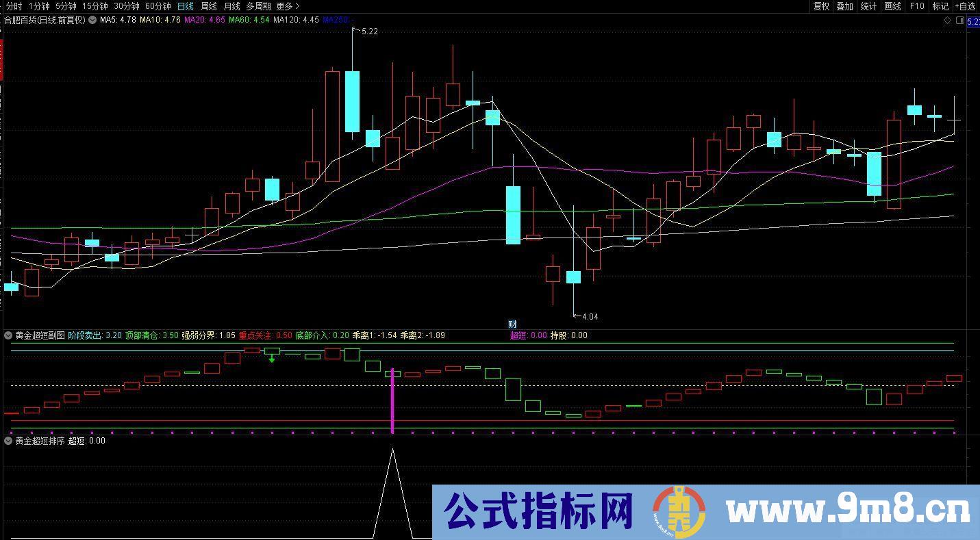Open the 多周期 multi-period view
Screen dimensions: 980x540
click(x=259, y=6)
